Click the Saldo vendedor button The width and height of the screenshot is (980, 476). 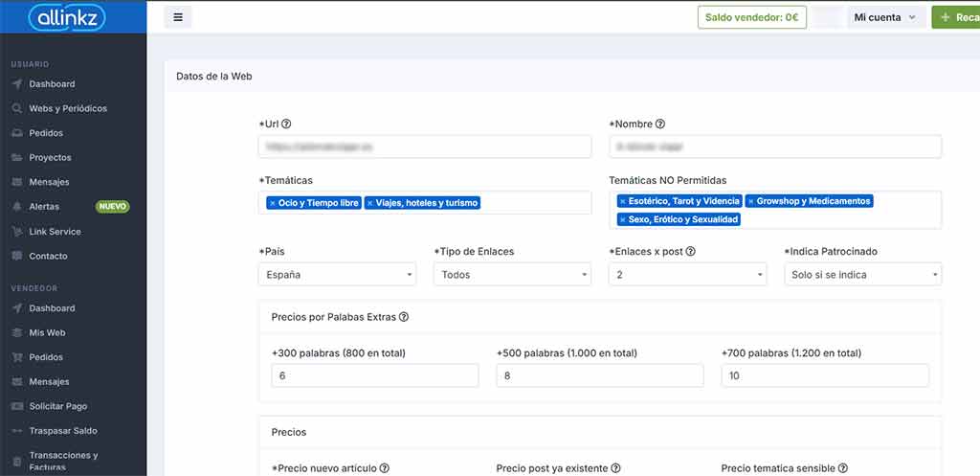pyautogui.click(x=752, y=17)
